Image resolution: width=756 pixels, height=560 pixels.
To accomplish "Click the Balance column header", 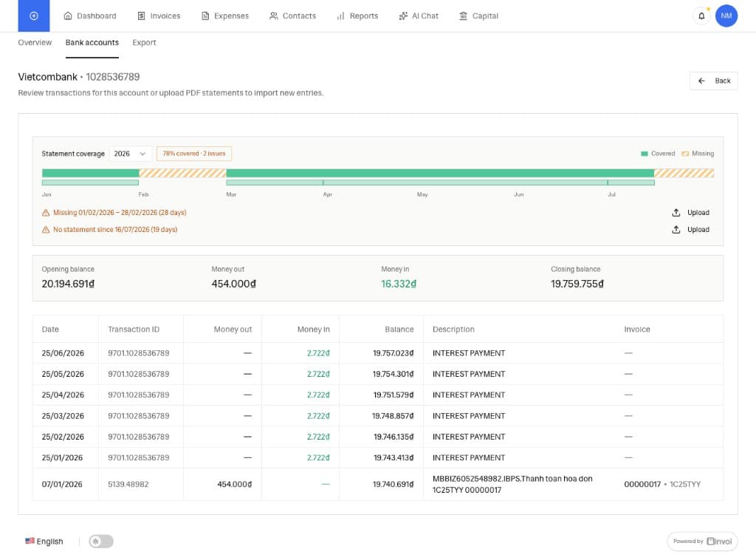I will (x=399, y=329).
